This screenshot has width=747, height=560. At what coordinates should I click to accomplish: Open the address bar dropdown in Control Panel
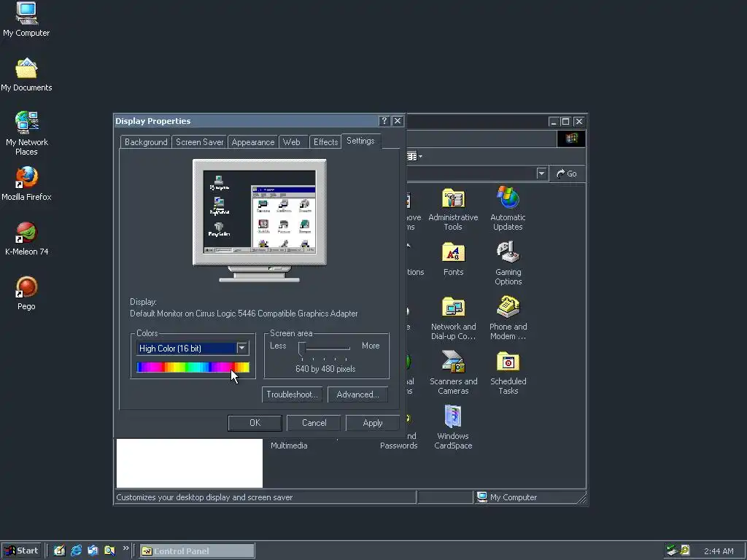[x=541, y=174]
